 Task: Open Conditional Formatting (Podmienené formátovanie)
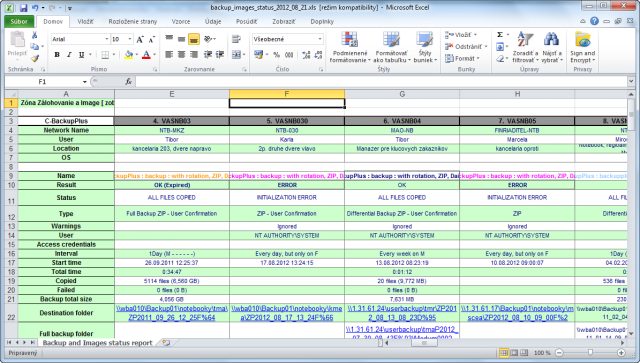pyautogui.click(x=349, y=47)
